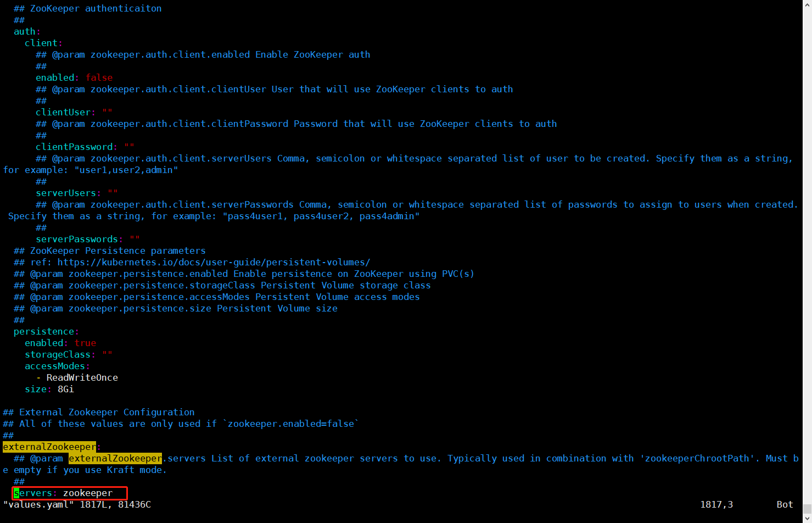Click the clientUser empty value
This screenshot has height=523, width=812.
(107, 112)
